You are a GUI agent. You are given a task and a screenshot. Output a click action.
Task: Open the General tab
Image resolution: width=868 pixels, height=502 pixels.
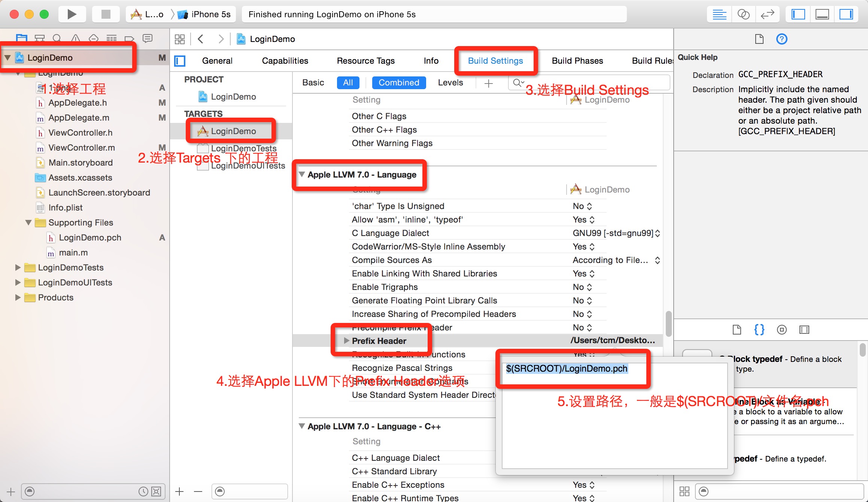pyautogui.click(x=217, y=61)
